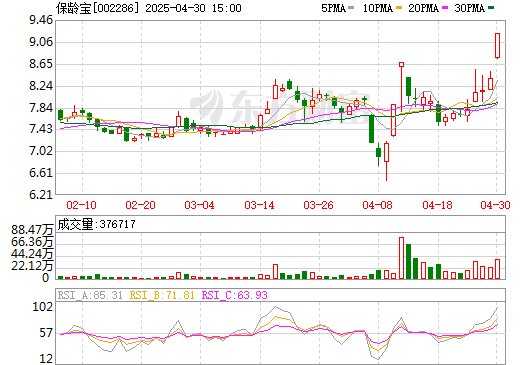This screenshot has height=365, width=520.
Task: Click the 04-30 date label
Action: [x=495, y=205]
